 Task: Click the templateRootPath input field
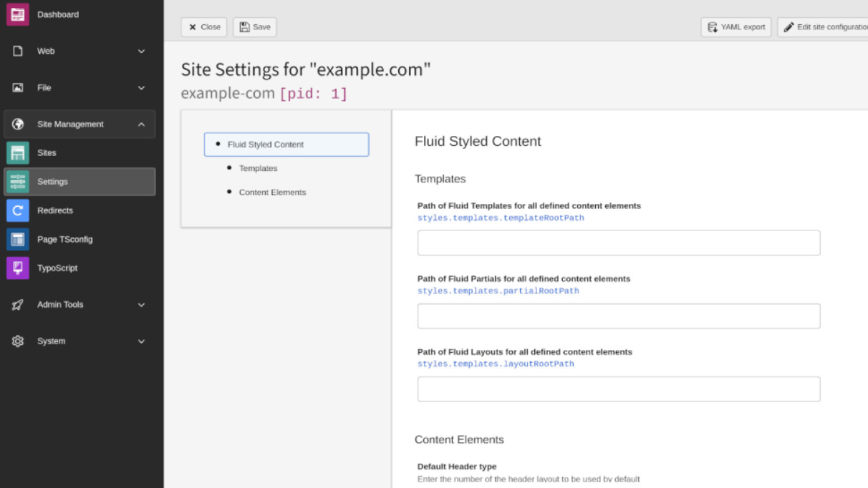tap(618, 243)
